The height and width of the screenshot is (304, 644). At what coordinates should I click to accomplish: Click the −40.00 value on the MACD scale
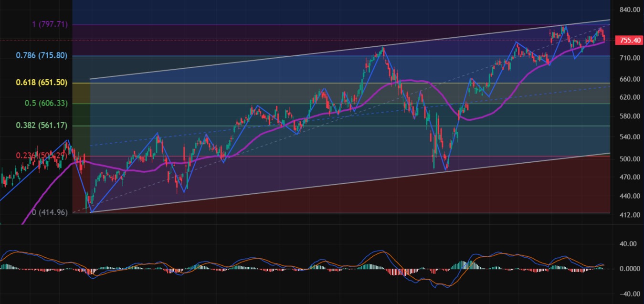pos(629,294)
